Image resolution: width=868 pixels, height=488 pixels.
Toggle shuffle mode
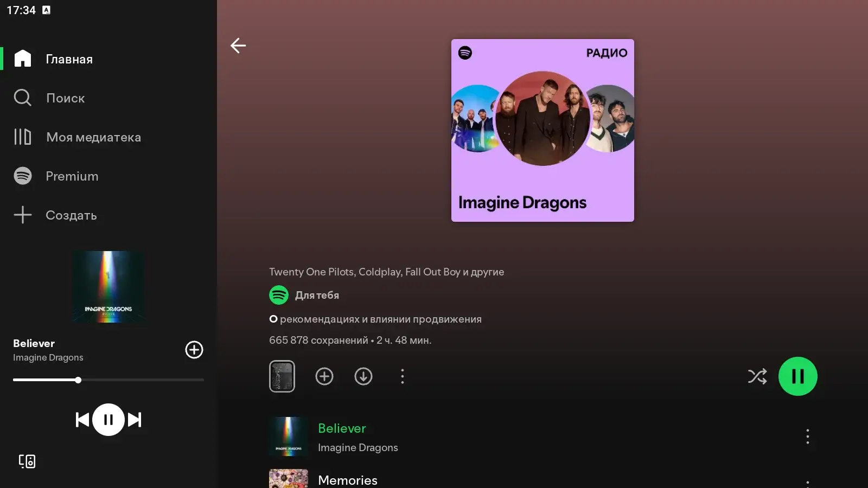point(757,376)
